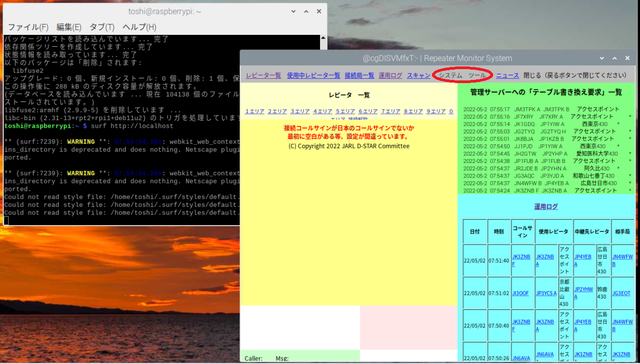Open the スキャン link
The height and width of the screenshot is (364, 640).
[418, 75]
